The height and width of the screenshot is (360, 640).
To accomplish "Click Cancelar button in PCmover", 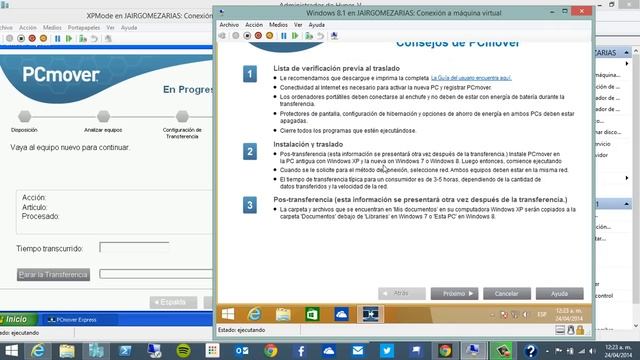I will coord(507,293).
